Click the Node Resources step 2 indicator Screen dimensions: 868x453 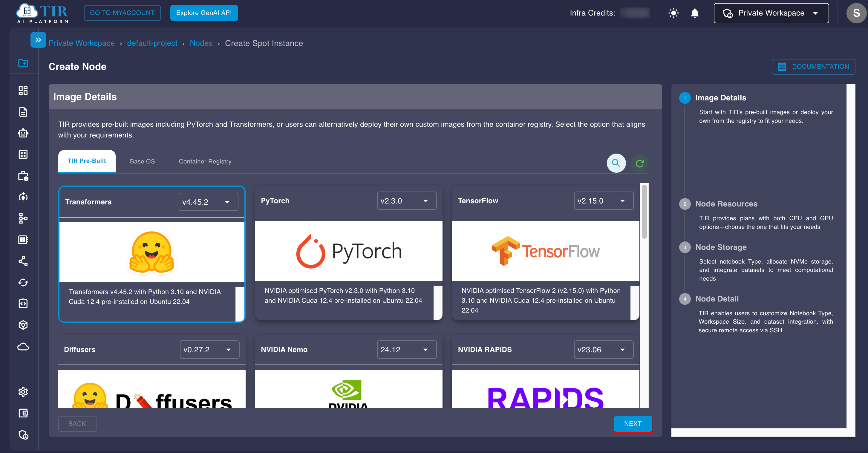pyautogui.click(x=684, y=204)
